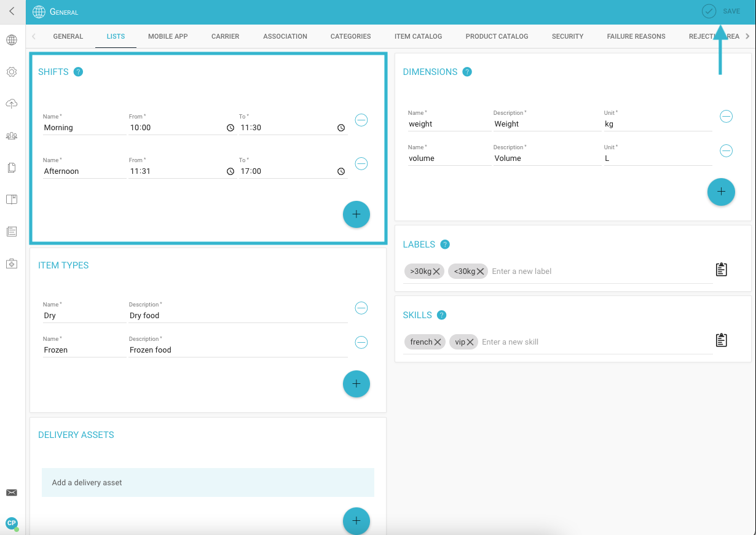Open the Item Catalog tab

[x=418, y=36]
